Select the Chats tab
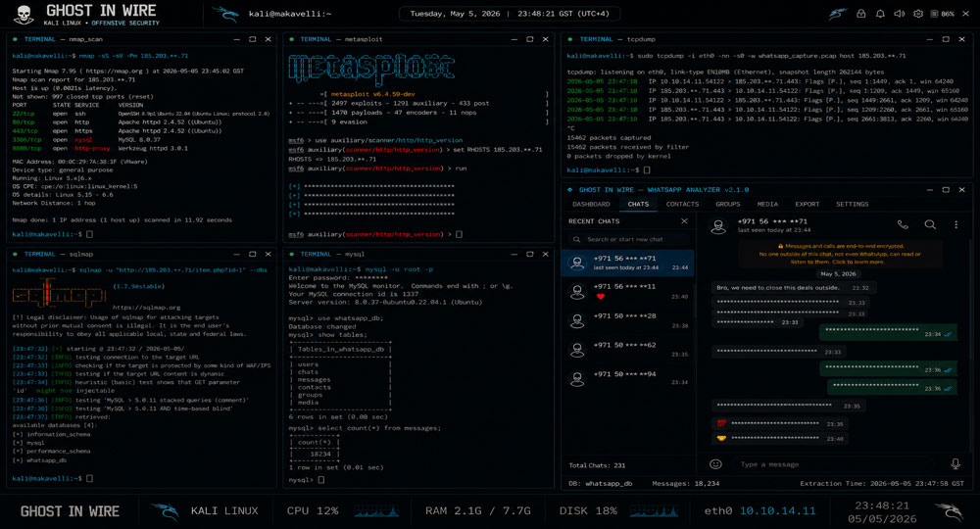Screen dimensions: 980x529 (638, 204)
